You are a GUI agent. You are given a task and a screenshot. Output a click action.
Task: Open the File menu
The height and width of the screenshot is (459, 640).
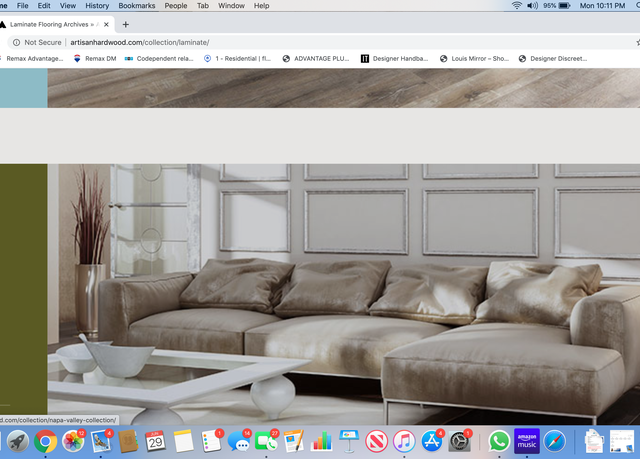point(22,6)
